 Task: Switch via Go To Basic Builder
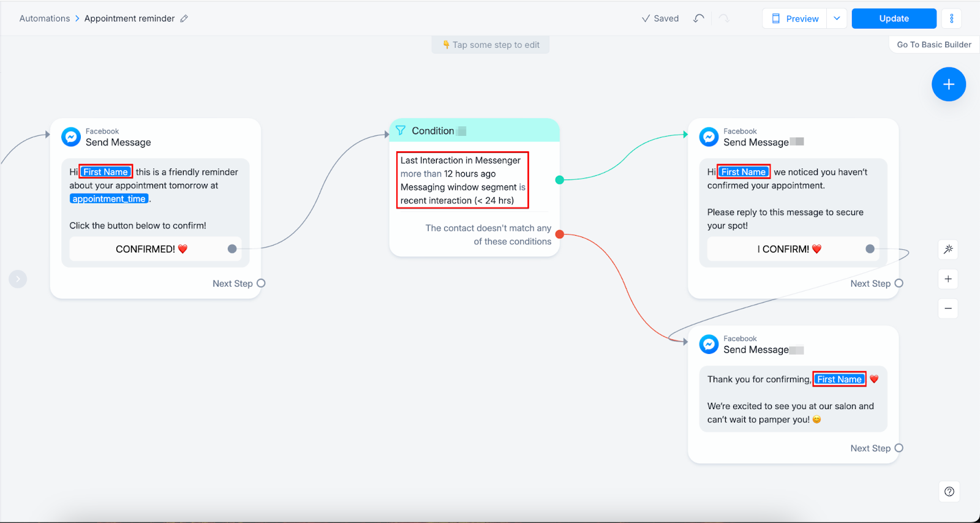coord(933,45)
